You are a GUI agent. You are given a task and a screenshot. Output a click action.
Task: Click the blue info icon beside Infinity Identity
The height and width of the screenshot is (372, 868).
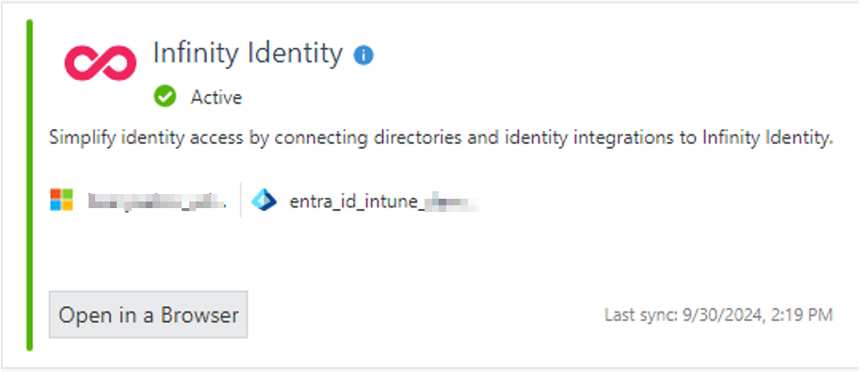363,56
